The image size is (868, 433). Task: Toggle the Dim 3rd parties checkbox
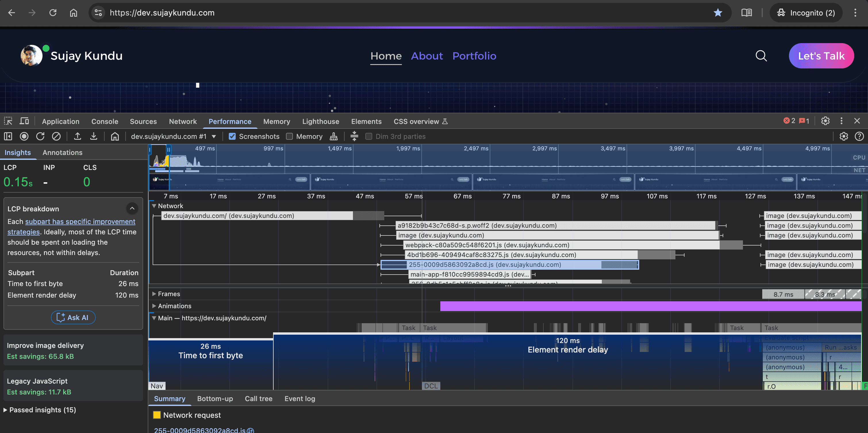(369, 136)
